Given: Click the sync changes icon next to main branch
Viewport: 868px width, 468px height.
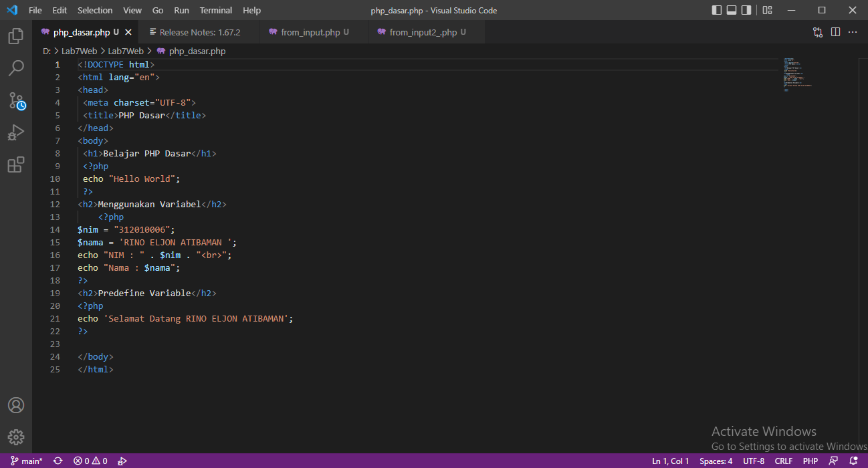Looking at the screenshot, I should [58, 461].
